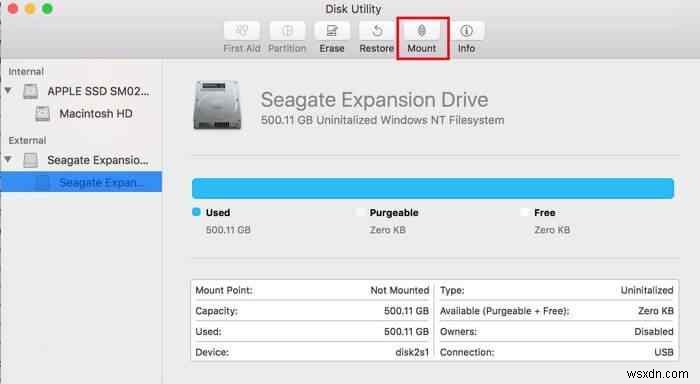
Task: Collapse the Seagate Expansion disclosure triangle
Action: pos(8,159)
